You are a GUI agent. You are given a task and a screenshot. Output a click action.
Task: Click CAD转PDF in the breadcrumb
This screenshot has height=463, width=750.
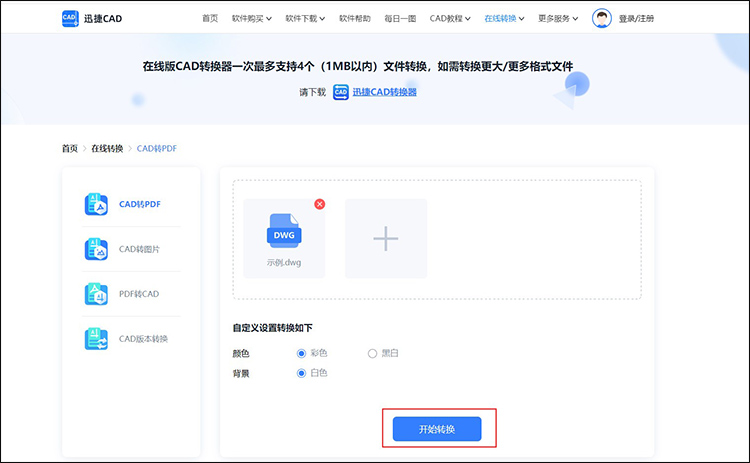pos(157,149)
